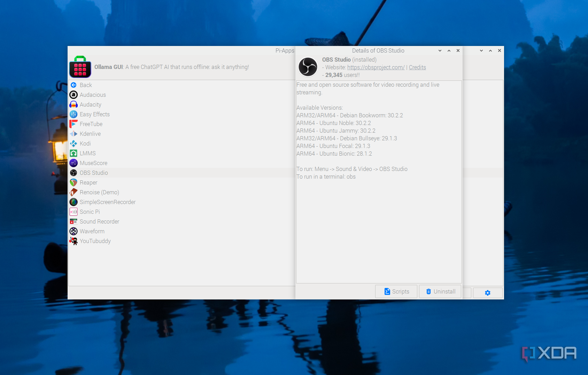Select the Reaper icon

click(73, 182)
